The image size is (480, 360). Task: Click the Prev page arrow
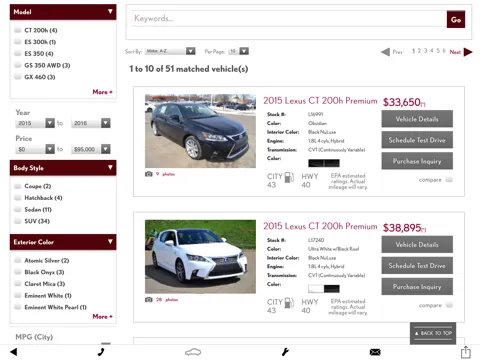[385, 52]
